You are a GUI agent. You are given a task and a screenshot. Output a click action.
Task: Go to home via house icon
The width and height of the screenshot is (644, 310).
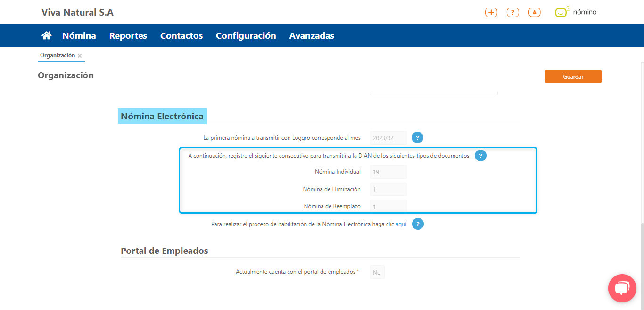click(46, 35)
